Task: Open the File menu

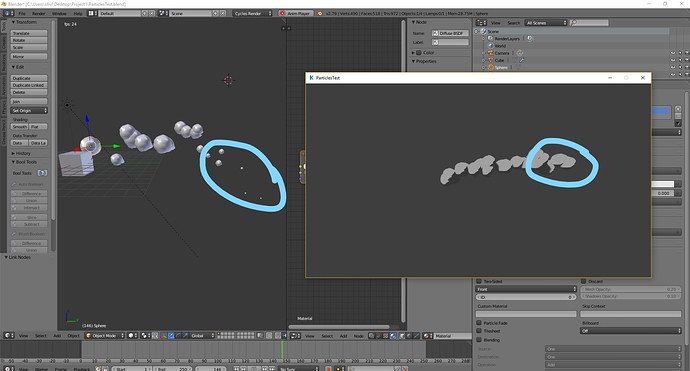Action: tap(22, 14)
